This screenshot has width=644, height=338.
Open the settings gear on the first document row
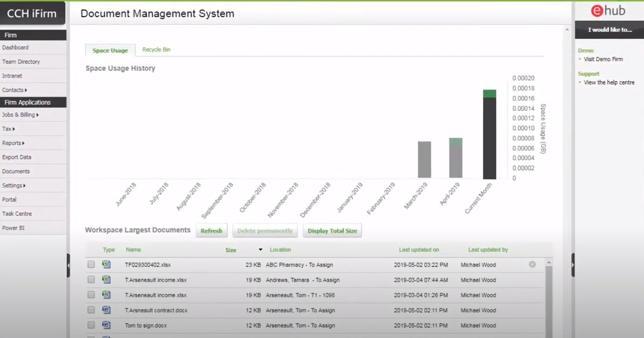click(x=532, y=264)
